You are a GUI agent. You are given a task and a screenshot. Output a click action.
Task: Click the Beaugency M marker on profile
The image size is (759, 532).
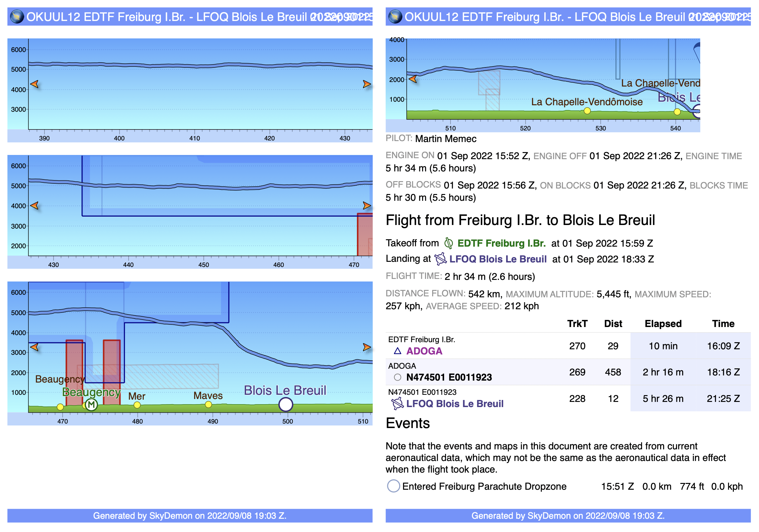[91, 404]
